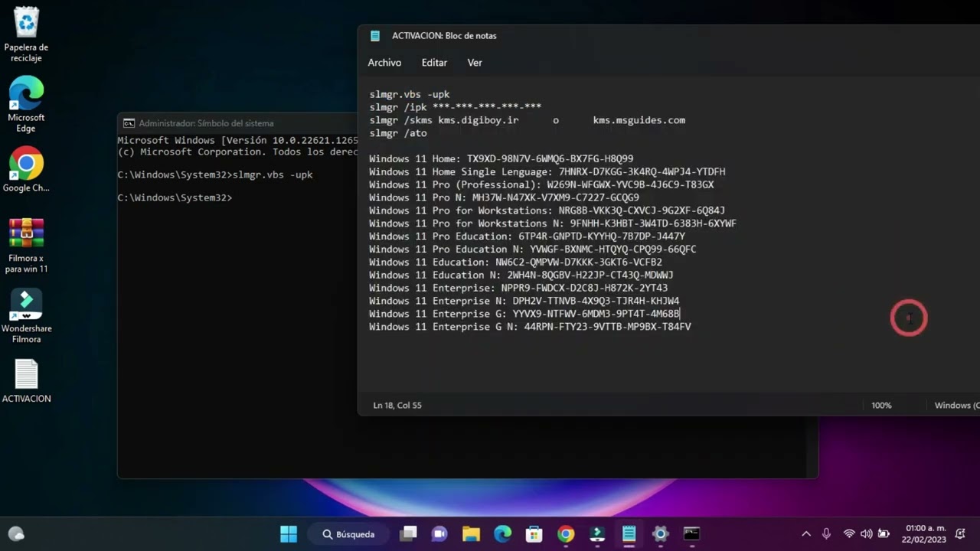Viewport: 980px width, 551px height.
Task: Open the volume tray icon
Action: [x=866, y=534]
